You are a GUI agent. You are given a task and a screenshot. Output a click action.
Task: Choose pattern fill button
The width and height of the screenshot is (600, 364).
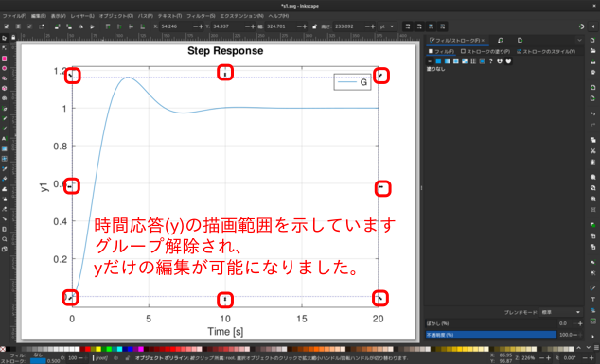(473, 61)
